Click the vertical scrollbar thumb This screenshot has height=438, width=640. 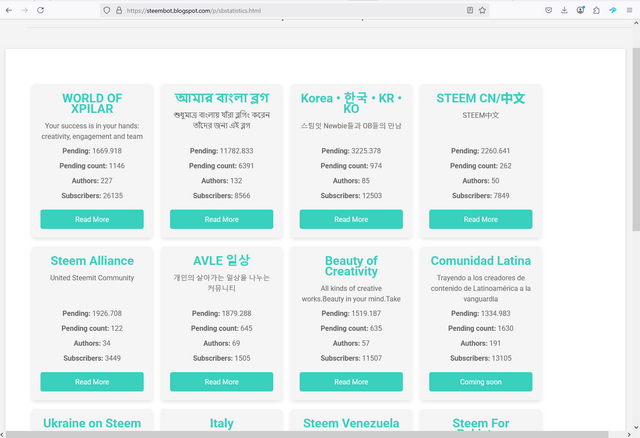point(636,139)
